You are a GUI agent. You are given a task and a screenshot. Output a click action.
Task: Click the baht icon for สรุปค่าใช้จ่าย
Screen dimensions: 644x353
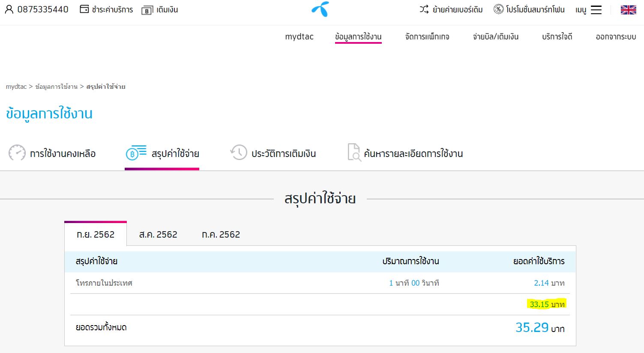pyautogui.click(x=136, y=153)
